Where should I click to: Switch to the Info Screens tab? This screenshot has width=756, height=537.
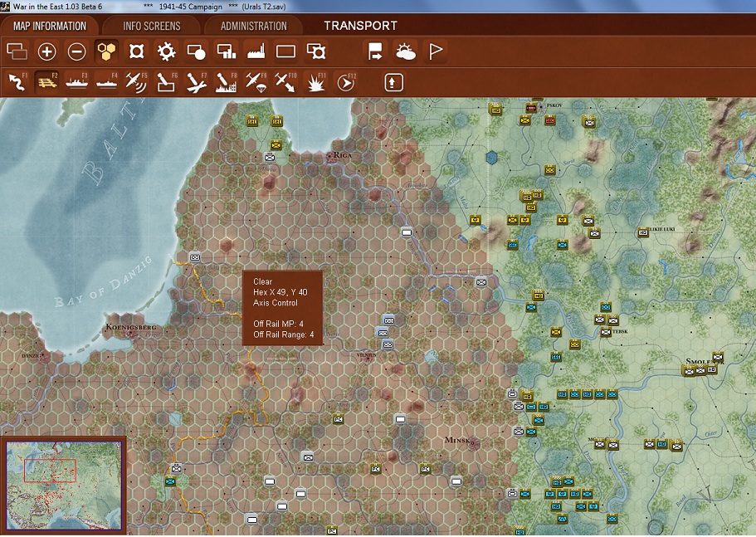tap(151, 26)
